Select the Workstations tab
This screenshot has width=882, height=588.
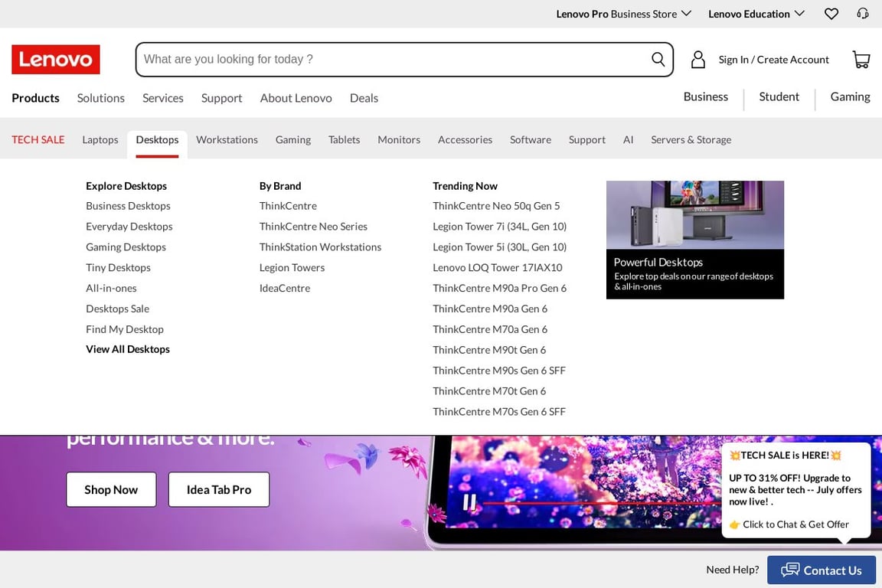227,139
